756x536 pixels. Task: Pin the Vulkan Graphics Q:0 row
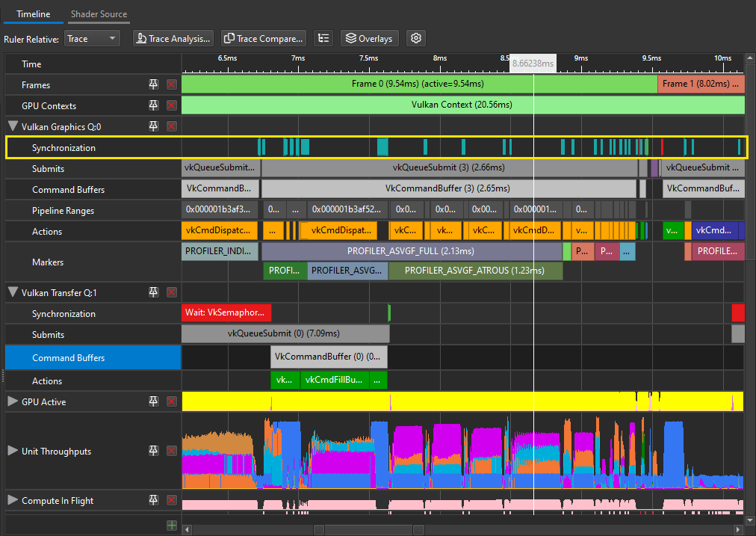[x=153, y=126]
